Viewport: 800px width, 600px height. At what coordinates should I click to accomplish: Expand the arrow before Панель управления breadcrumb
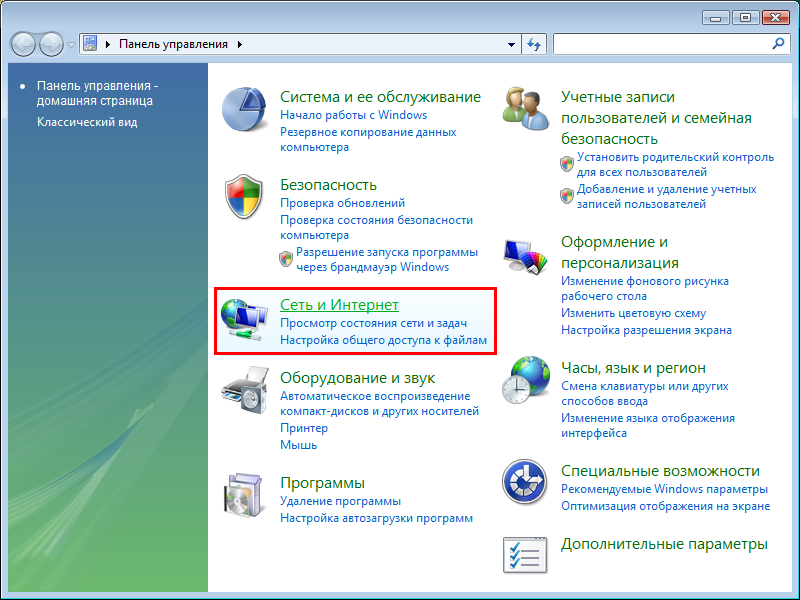coord(108,44)
